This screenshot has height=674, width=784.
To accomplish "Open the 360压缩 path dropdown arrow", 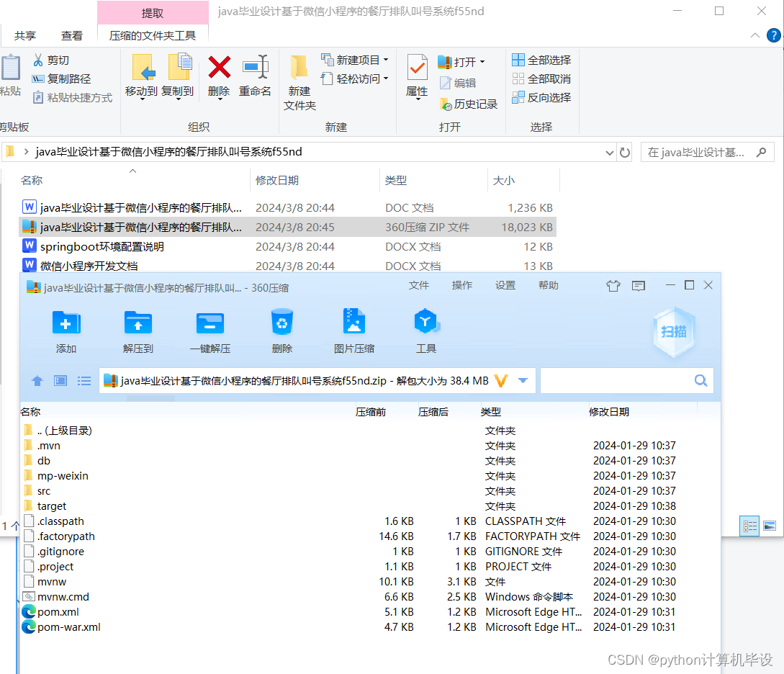I will coord(523,380).
